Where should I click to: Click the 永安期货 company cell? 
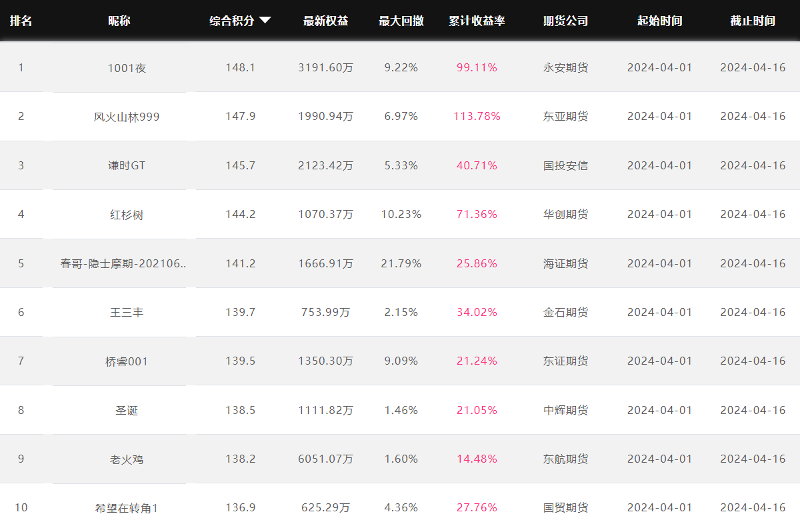coord(566,67)
